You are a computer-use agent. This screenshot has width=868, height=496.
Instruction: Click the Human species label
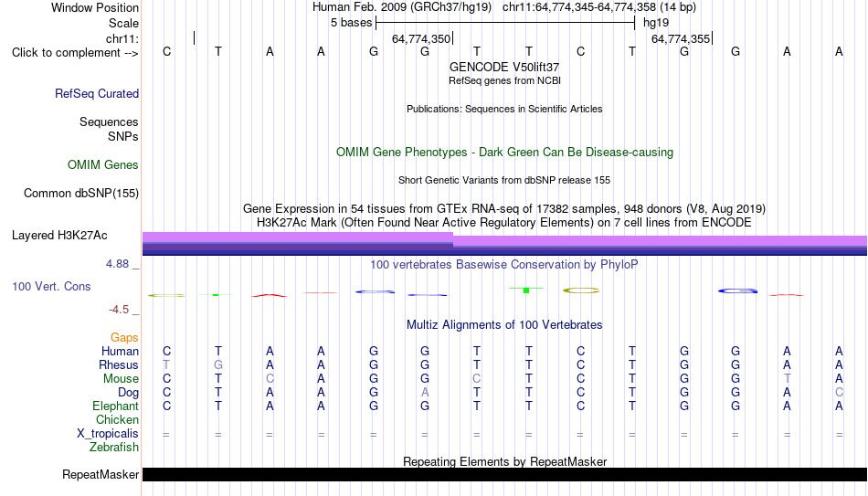120,352
